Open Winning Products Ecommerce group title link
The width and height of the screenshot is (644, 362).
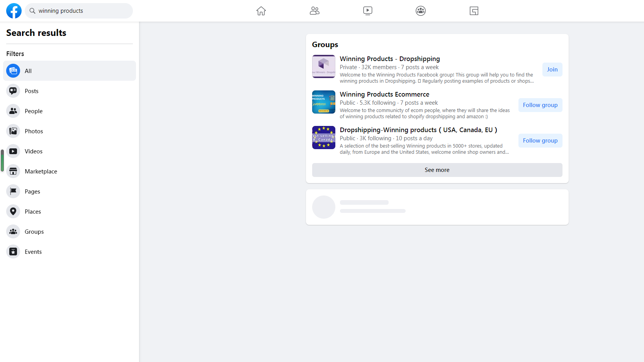tap(384, 94)
